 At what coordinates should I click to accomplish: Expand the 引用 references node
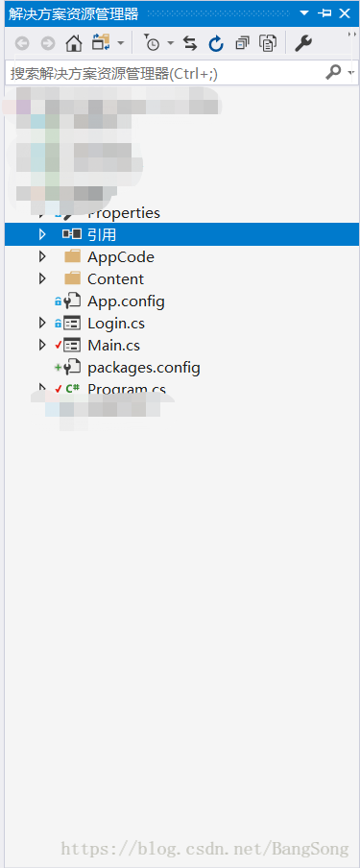pos(42,234)
